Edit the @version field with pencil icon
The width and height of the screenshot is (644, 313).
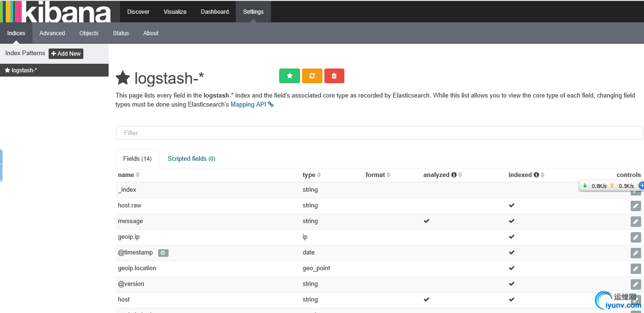point(635,284)
